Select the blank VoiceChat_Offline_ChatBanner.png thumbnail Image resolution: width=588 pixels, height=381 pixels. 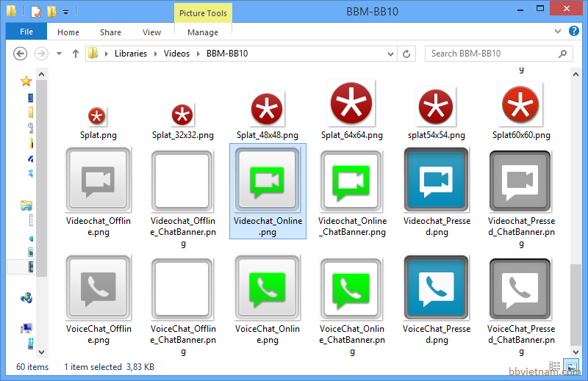point(182,289)
